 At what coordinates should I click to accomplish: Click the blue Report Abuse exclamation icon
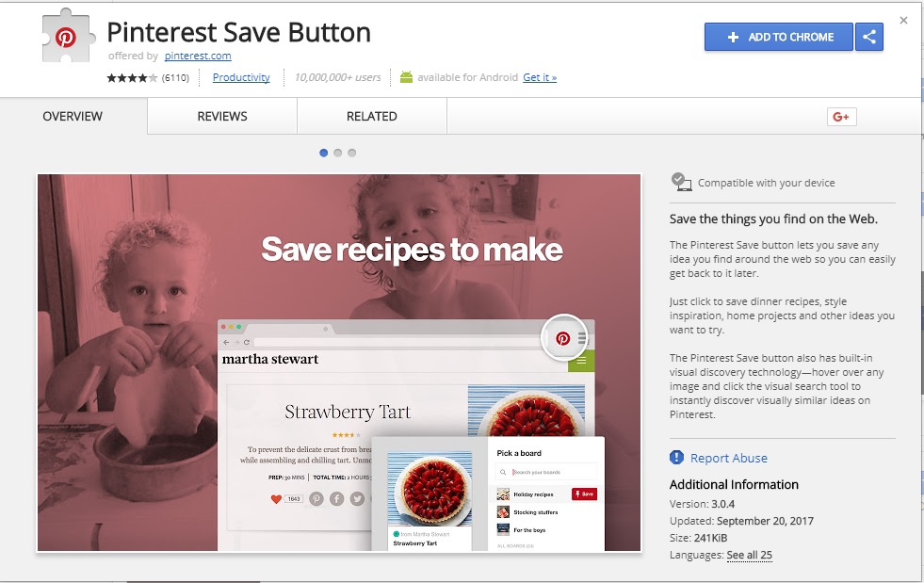[676, 458]
